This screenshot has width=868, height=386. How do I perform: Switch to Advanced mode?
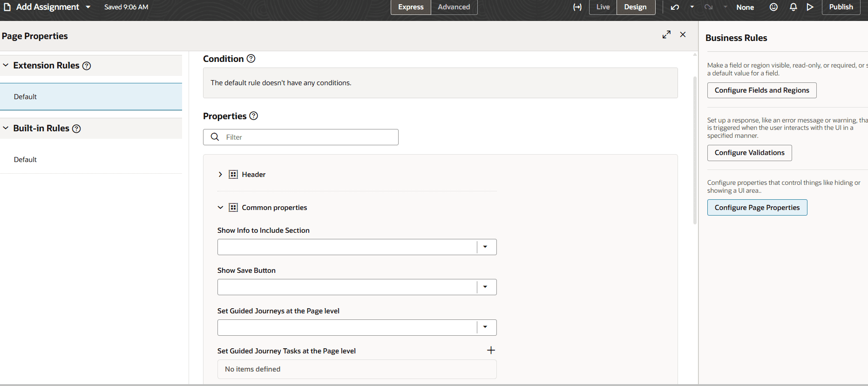[454, 7]
